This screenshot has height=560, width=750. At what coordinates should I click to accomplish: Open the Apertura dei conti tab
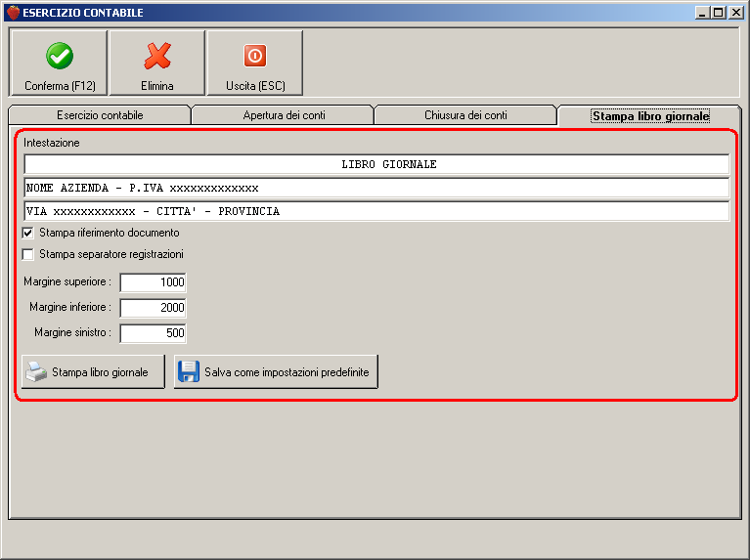tap(284, 115)
